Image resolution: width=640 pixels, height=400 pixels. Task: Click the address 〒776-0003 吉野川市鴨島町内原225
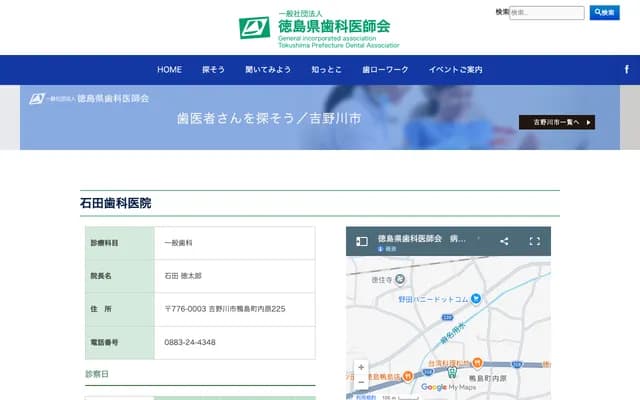(225, 309)
